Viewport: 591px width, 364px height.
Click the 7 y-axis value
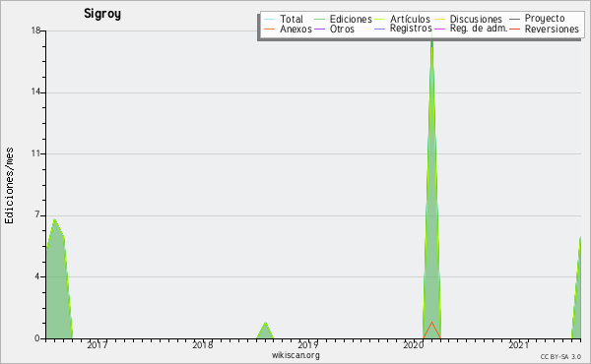37,214
